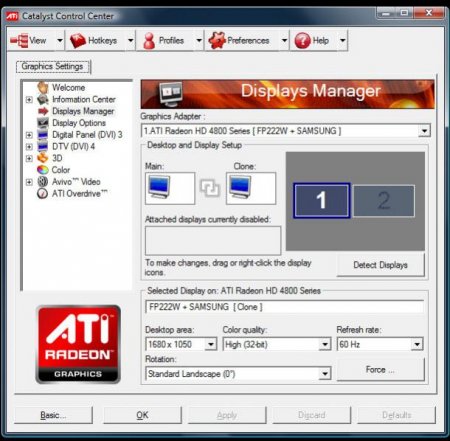The image size is (450, 441).
Task: Click the Help question mark icon
Action: [x=302, y=41]
